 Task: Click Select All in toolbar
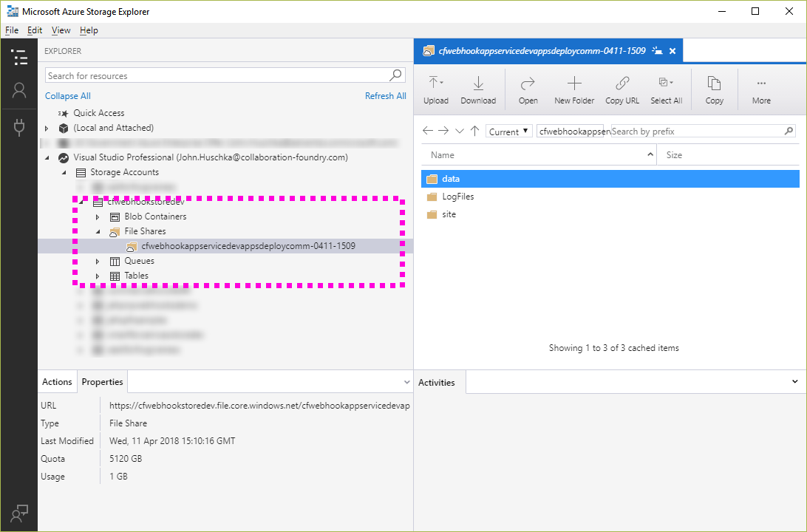pyautogui.click(x=666, y=90)
